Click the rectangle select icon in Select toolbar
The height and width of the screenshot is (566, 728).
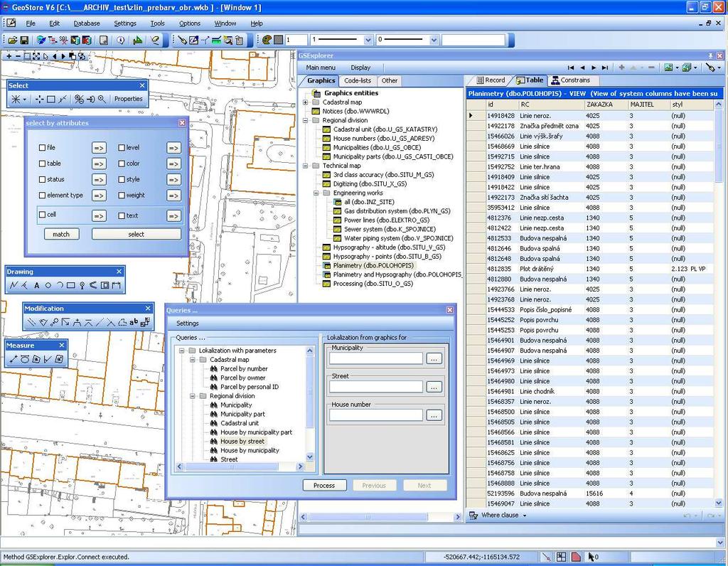pos(51,99)
